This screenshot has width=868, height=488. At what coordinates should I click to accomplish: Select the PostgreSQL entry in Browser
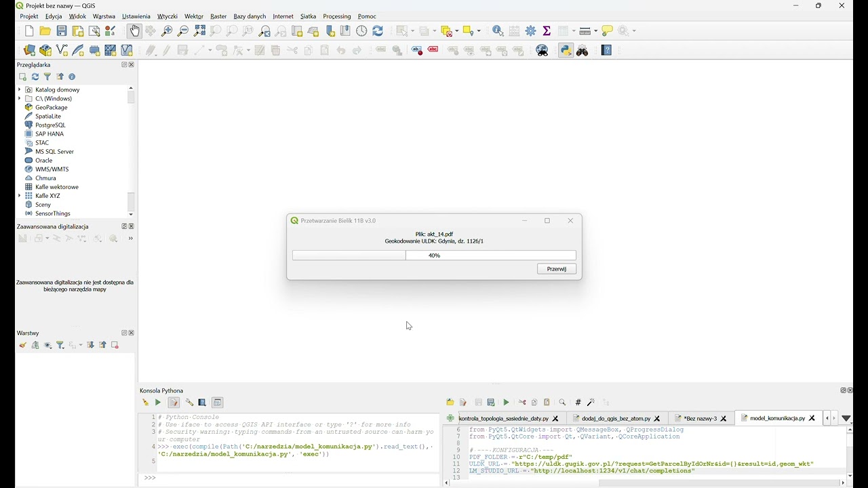coord(50,125)
